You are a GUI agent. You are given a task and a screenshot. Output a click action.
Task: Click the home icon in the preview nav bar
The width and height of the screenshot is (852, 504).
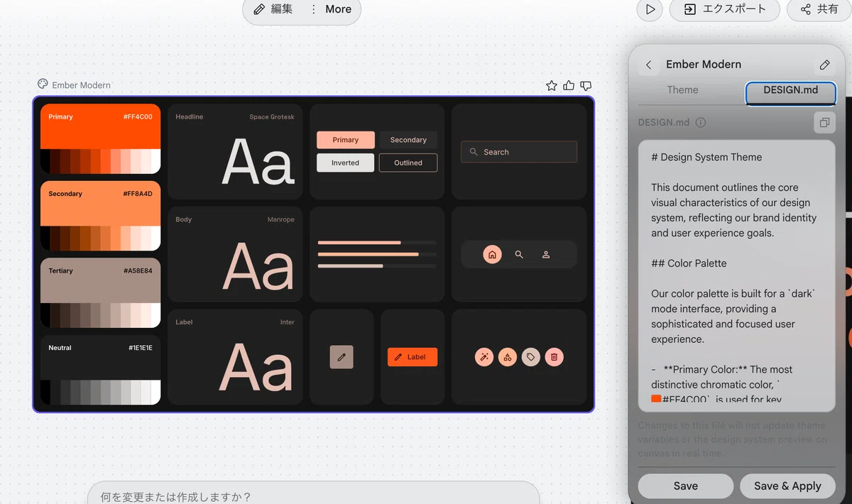click(492, 254)
